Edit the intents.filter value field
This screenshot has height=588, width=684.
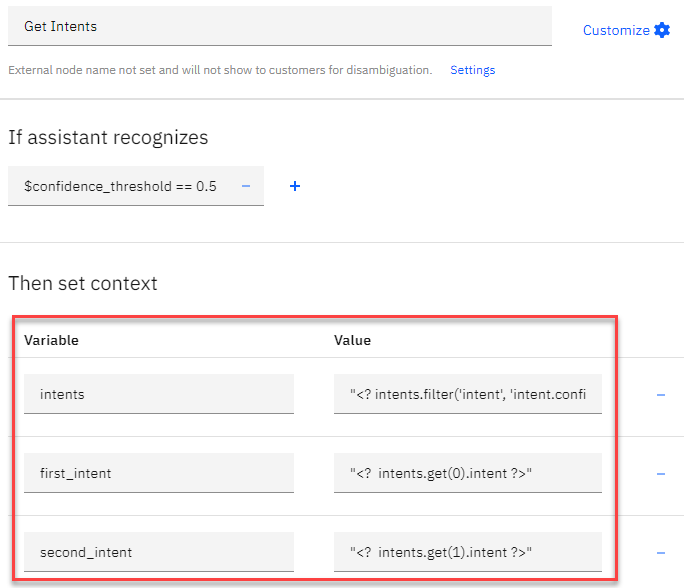click(468, 394)
